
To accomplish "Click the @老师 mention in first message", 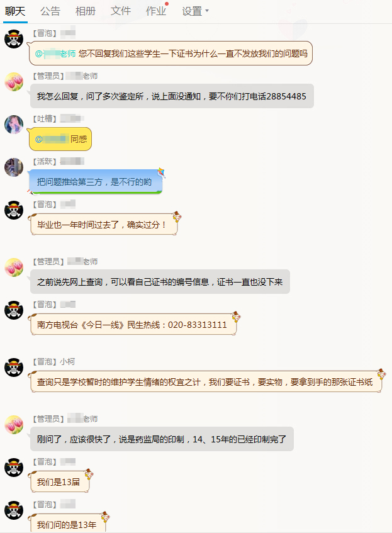I will [55, 53].
